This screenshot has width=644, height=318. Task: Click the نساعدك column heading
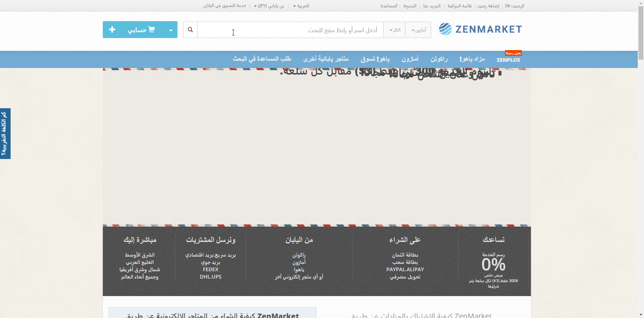click(x=494, y=240)
